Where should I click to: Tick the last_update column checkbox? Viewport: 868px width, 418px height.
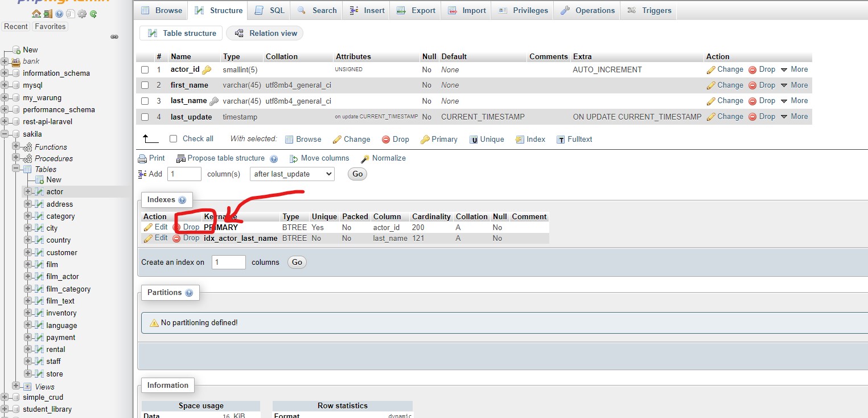tap(145, 117)
